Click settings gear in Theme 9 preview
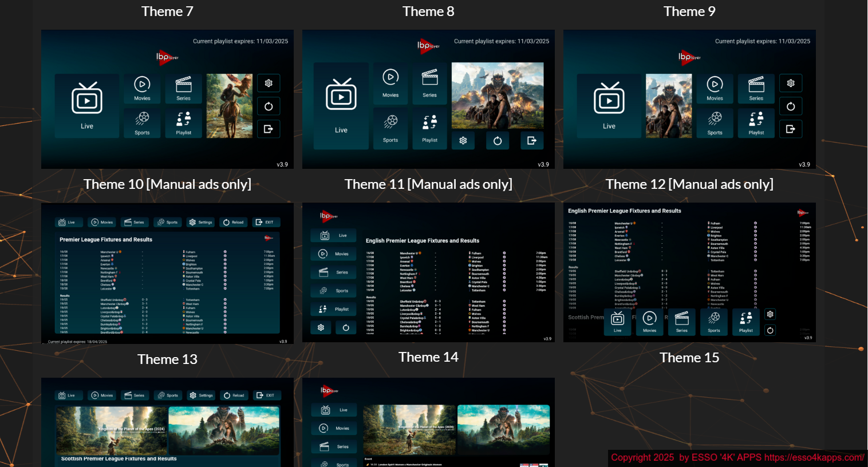The width and height of the screenshot is (868, 467). coord(791,83)
